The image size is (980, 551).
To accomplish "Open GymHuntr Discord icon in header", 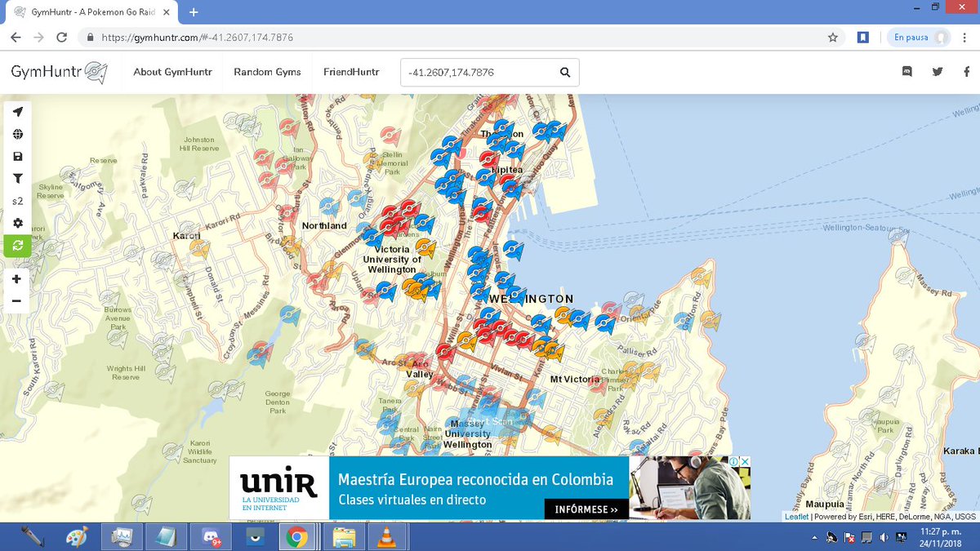I will [907, 72].
